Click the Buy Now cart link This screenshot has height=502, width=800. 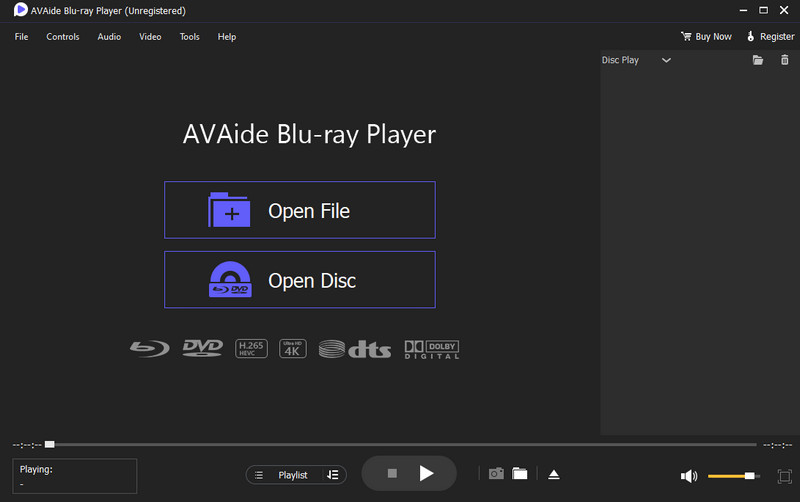[706, 37]
